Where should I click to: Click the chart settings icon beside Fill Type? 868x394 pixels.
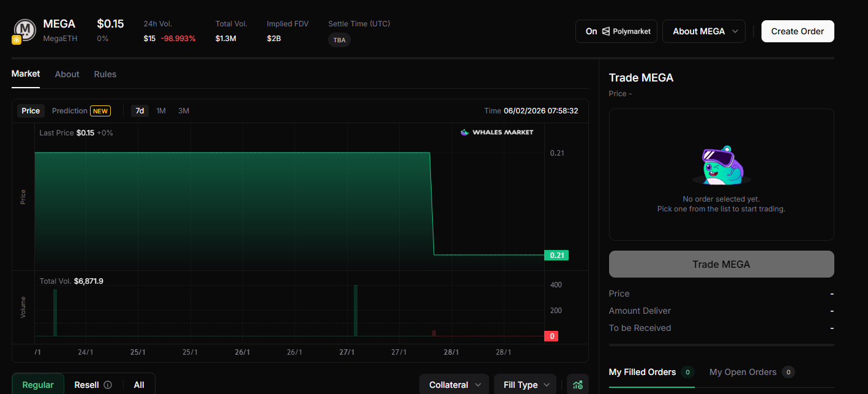click(577, 385)
